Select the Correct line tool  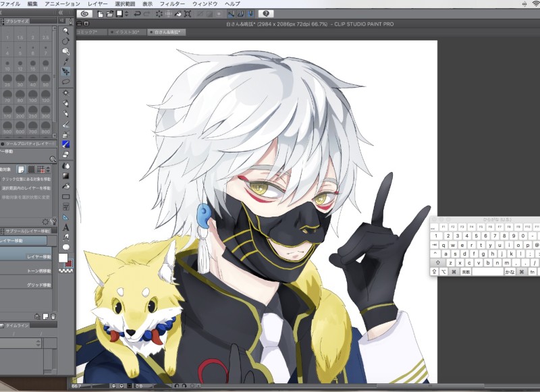coord(65,237)
